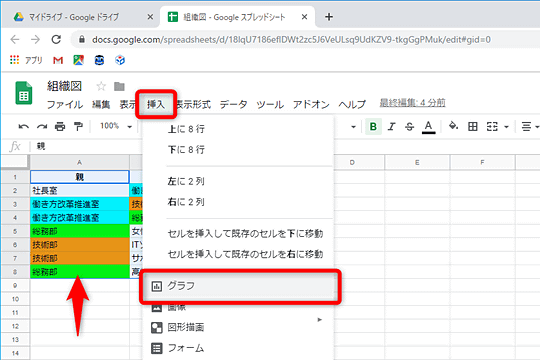Click the 最終編集: 4 分前 link
The height and width of the screenshot is (360, 540).
click(413, 103)
